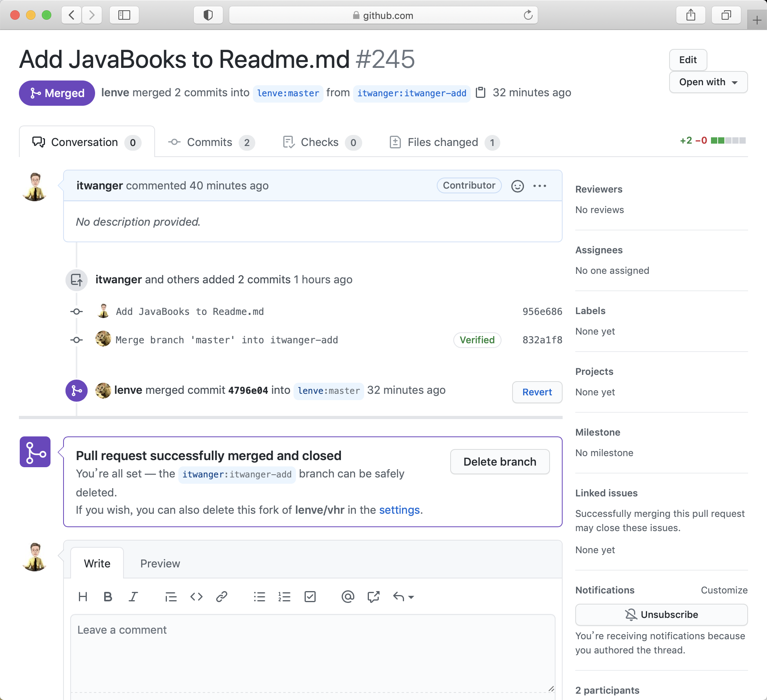Switch to the Preview tab
The height and width of the screenshot is (700, 767).
(x=160, y=563)
